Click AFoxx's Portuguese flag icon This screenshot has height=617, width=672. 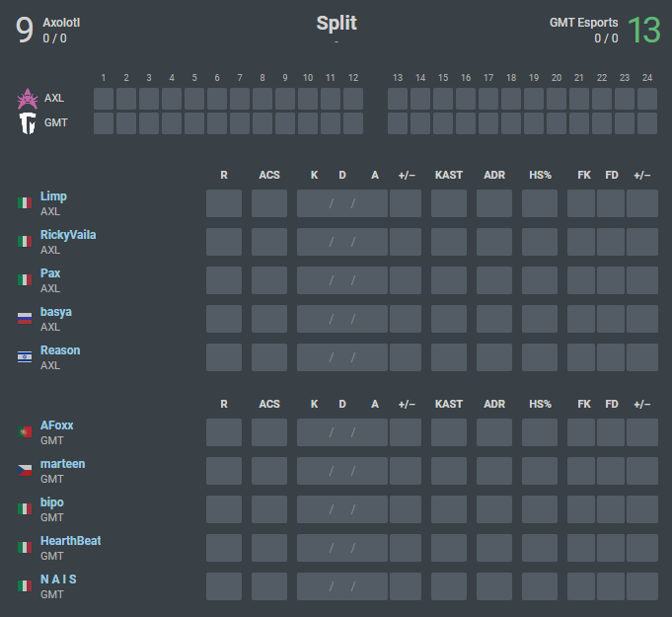pyautogui.click(x=25, y=431)
